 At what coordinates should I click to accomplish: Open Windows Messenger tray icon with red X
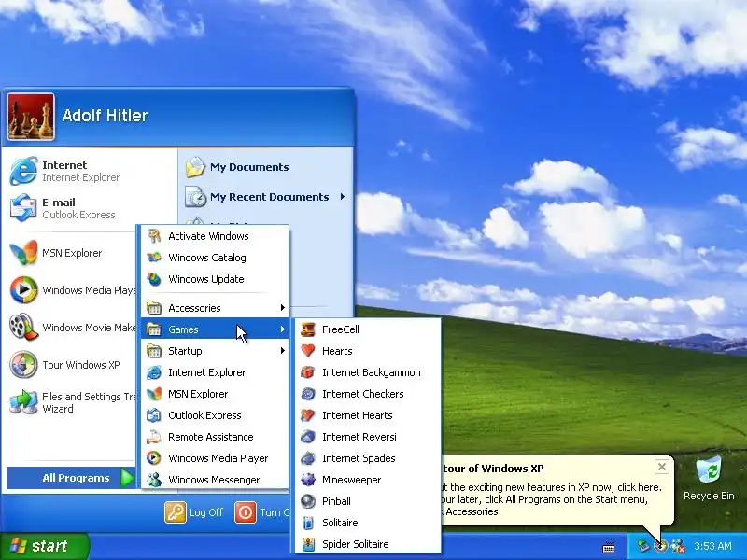(x=678, y=546)
